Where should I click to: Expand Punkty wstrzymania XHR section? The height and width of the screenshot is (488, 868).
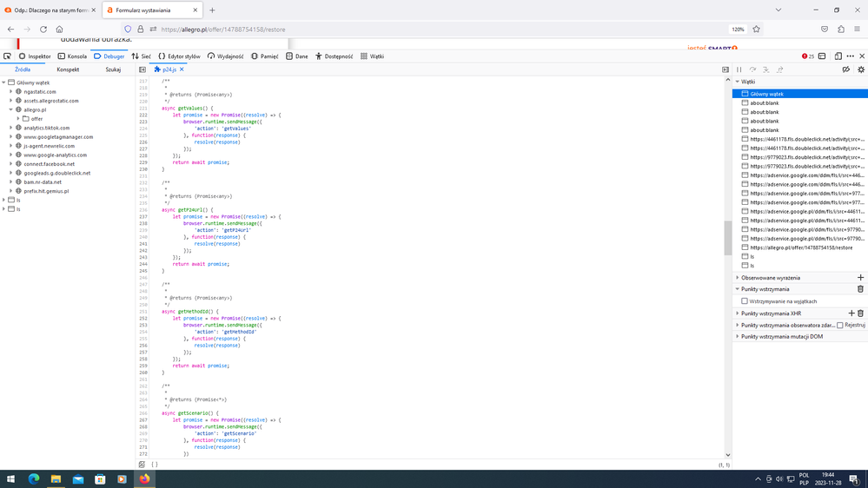738,313
